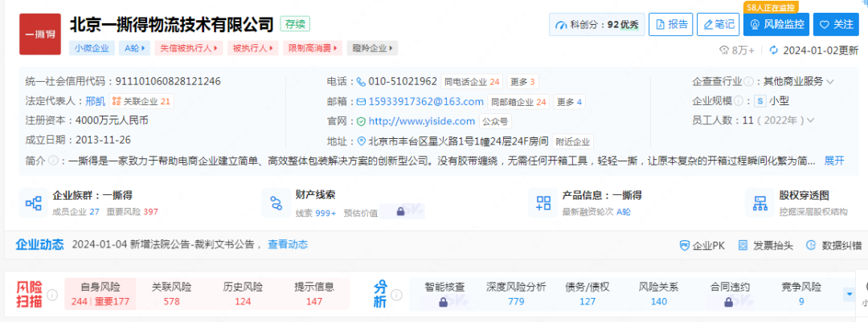The height and width of the screenshot is (322, 868).
Task: Click the 存续 status badge
Action: 295,24
